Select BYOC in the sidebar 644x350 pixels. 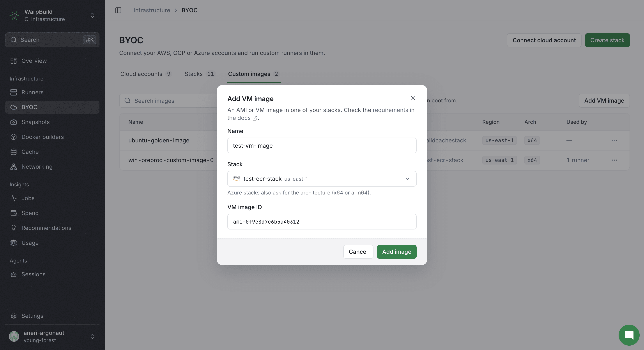point(52,107)
